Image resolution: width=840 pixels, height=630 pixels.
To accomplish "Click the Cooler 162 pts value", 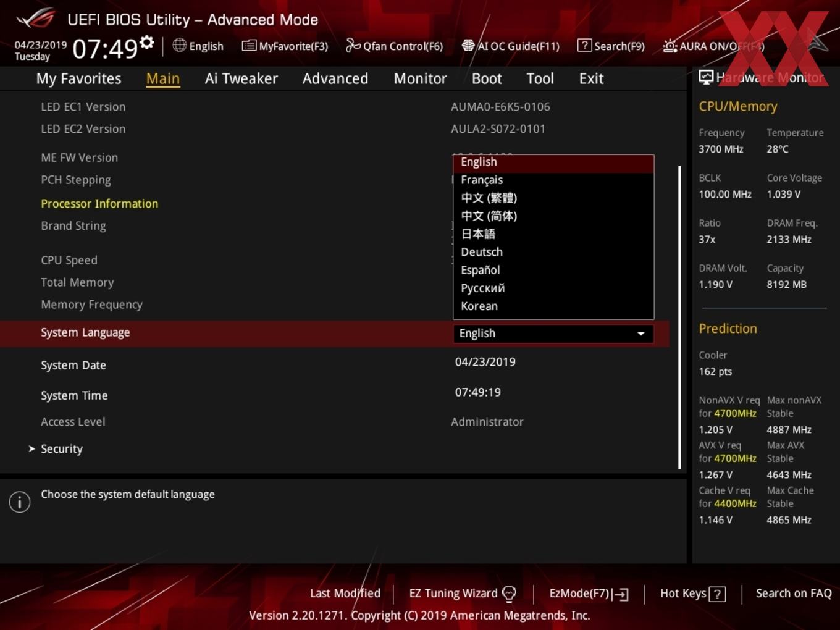I will click(715, 371).
